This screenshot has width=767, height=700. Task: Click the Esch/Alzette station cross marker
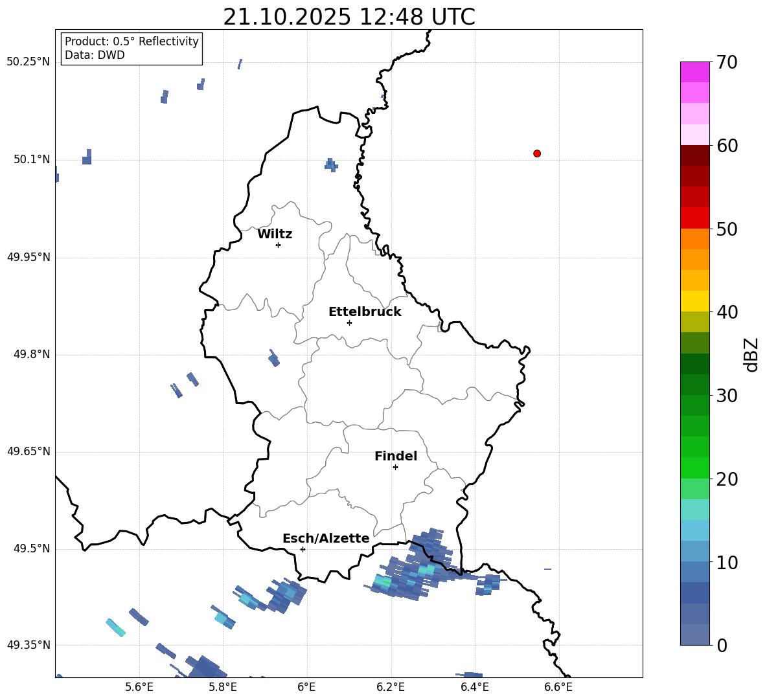click(303, 549)
